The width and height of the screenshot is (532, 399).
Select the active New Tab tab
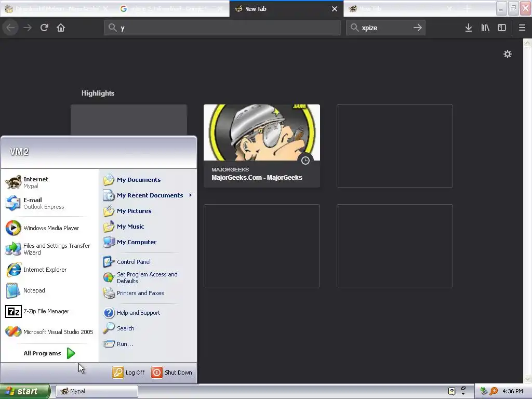[287, 9]
